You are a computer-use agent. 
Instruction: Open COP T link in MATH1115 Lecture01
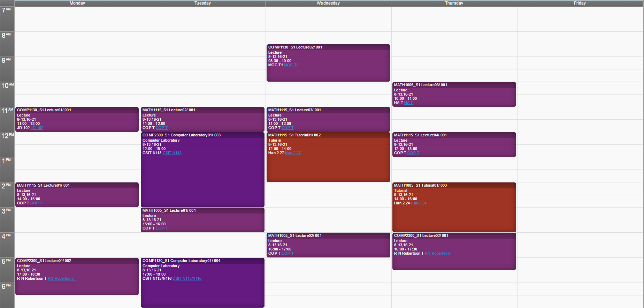[x=36, y=203]
